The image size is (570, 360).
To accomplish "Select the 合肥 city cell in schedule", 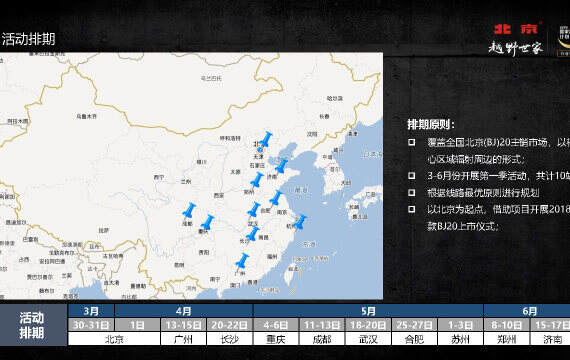I will click(414, 339).
